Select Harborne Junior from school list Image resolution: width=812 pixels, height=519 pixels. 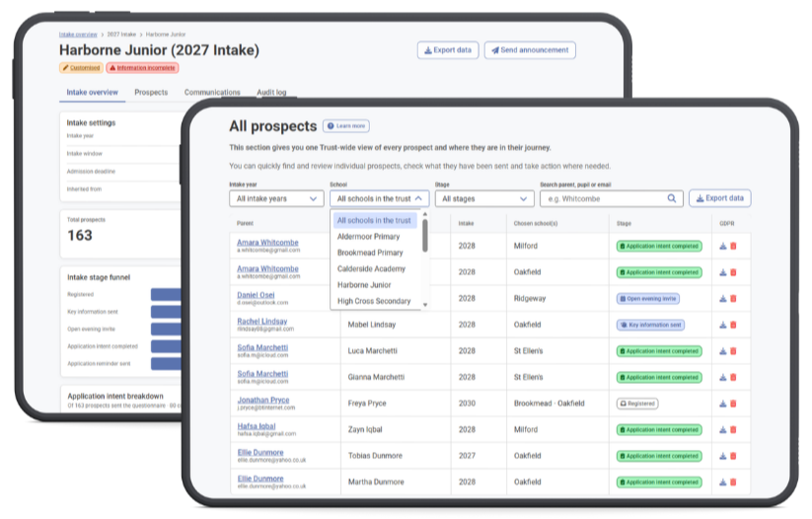[x=365, y=284]
